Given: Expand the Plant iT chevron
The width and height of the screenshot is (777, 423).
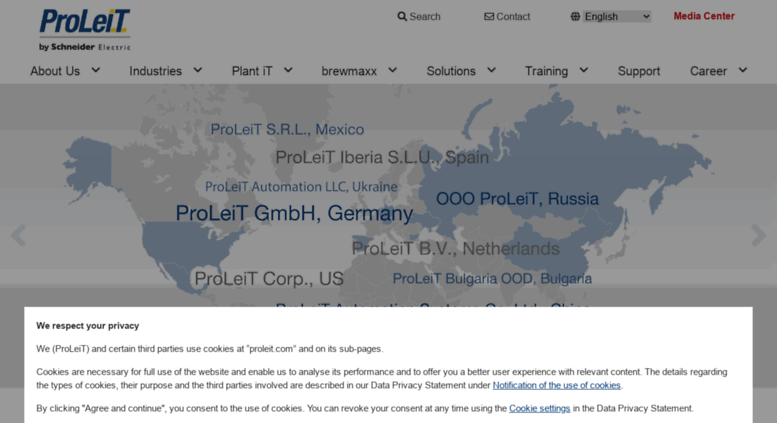Looking at the screenshot, I should (x=288, y=70).
